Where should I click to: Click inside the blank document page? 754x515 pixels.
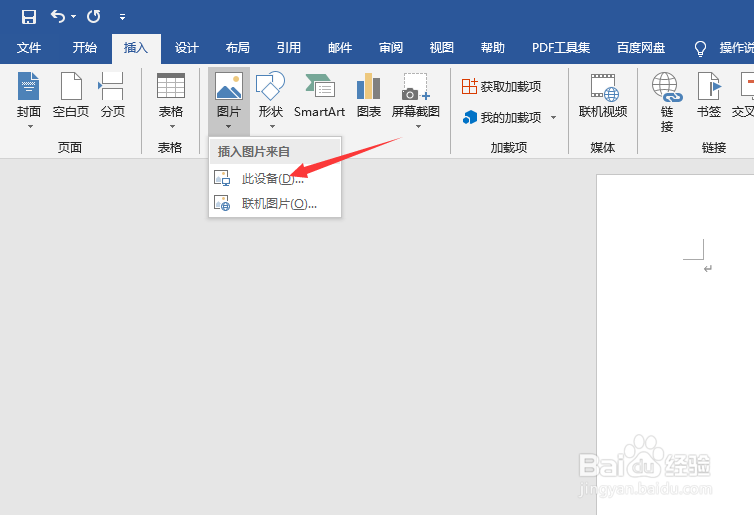675,344
